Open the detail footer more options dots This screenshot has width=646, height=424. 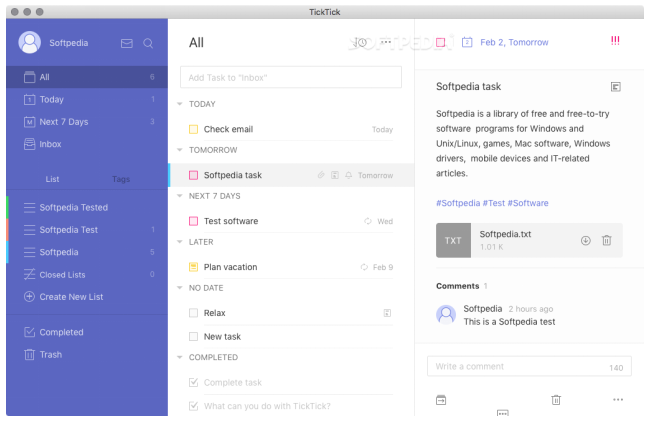[x=618, y=400]
